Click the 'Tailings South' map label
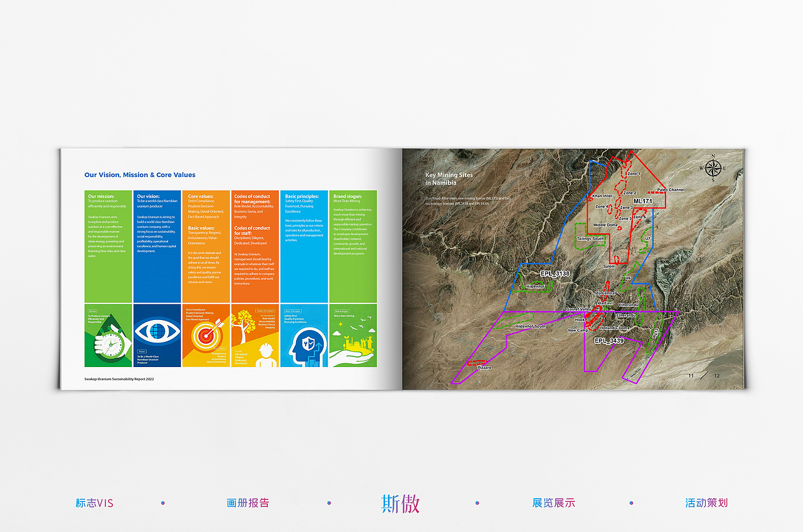 (590, 238)
